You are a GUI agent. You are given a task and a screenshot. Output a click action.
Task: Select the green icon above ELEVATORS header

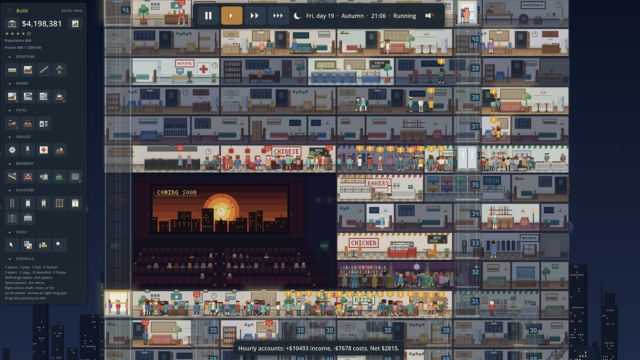coord(60,177)
